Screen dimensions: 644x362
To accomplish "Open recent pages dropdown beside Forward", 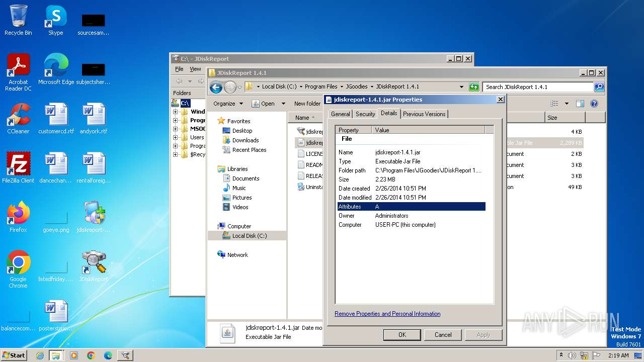I will [239, 87].
